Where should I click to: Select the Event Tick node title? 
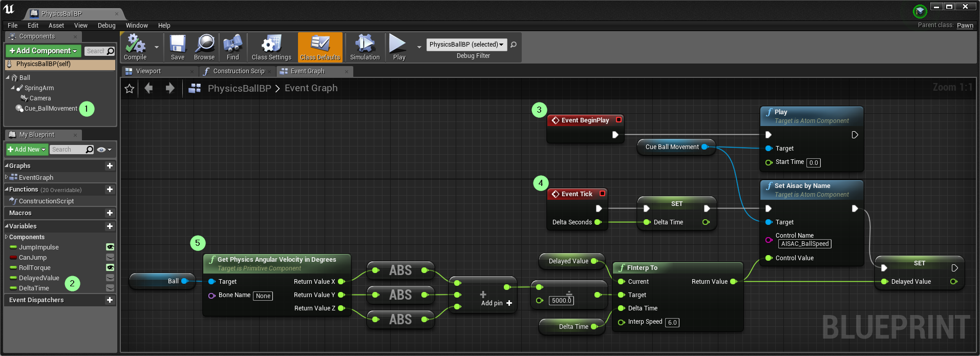[577, 194]
